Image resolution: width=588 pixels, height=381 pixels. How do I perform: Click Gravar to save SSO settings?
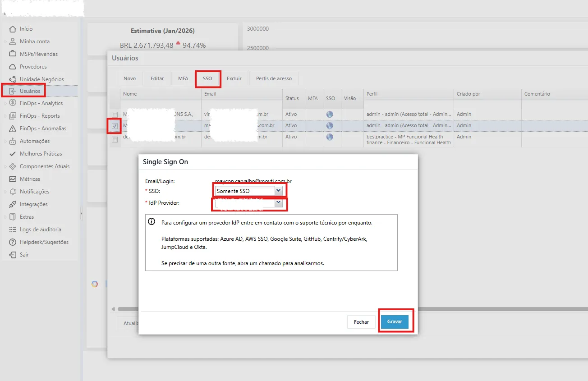(395, 322)
